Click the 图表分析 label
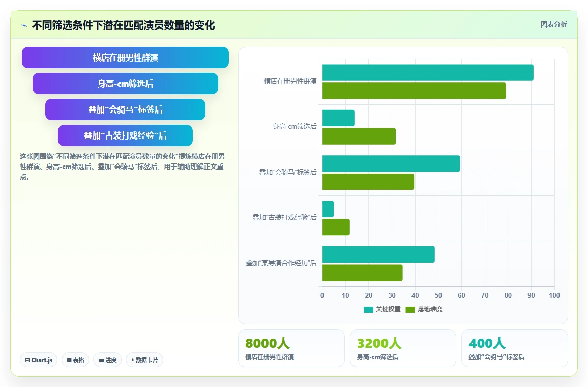The width and height of the screenshot is (588, 387). click(553, 25)
